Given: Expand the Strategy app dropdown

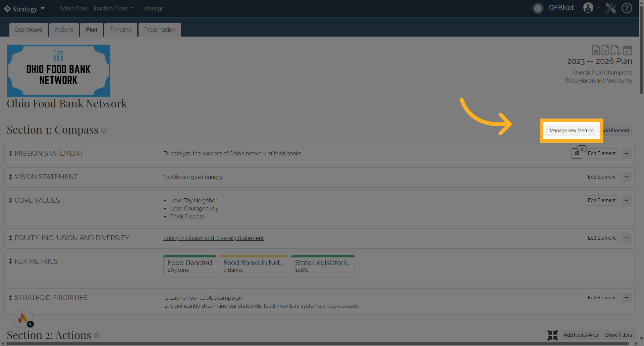Looking at the screenshot, I should [43, 8].
